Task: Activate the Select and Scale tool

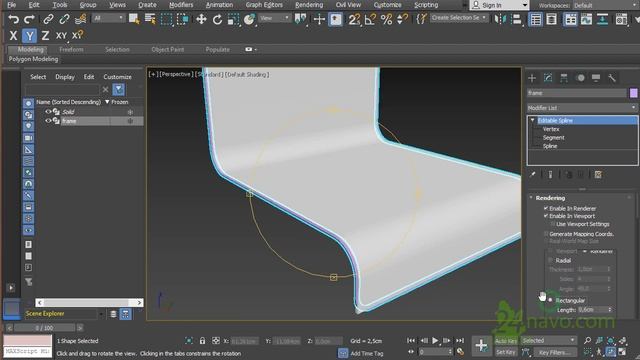Action: [233, 19]
